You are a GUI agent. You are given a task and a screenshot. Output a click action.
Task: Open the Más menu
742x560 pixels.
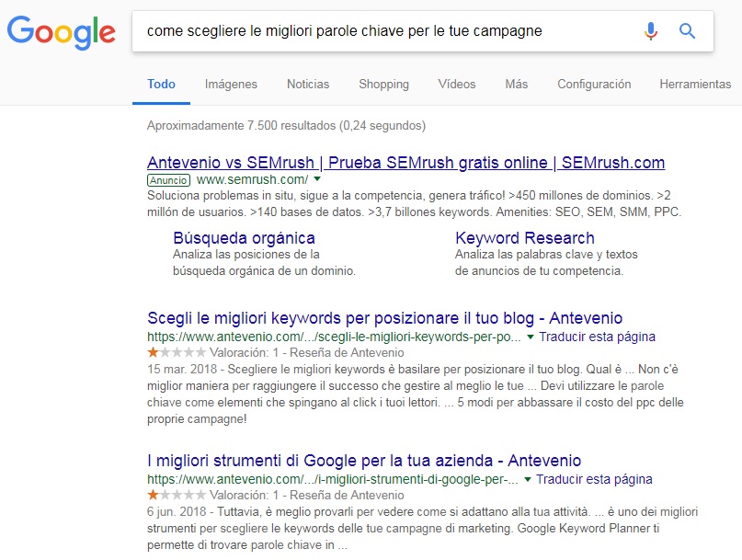pos(516,84)
